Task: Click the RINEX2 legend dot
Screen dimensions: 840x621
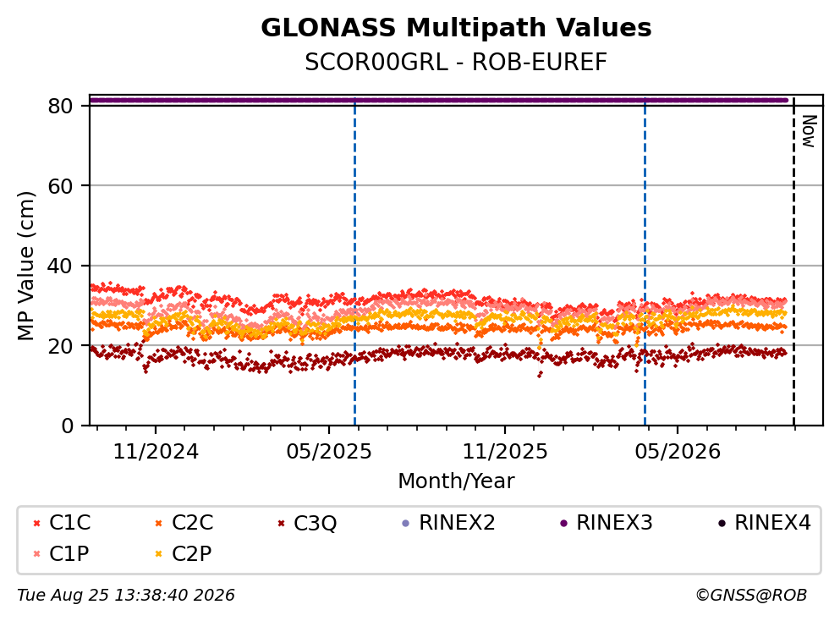Action: point(405,524)
